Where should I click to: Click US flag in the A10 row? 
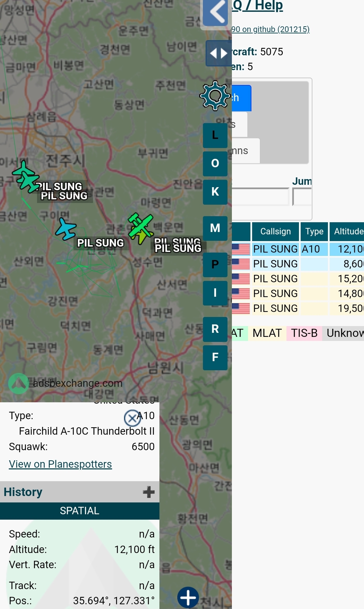coord(241,249)
